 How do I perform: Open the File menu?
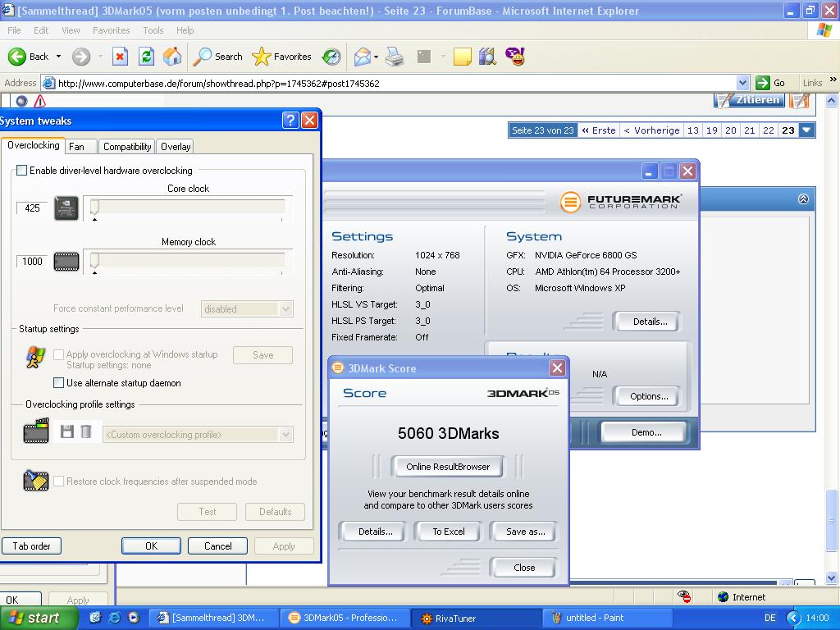[x=15, y=30]
